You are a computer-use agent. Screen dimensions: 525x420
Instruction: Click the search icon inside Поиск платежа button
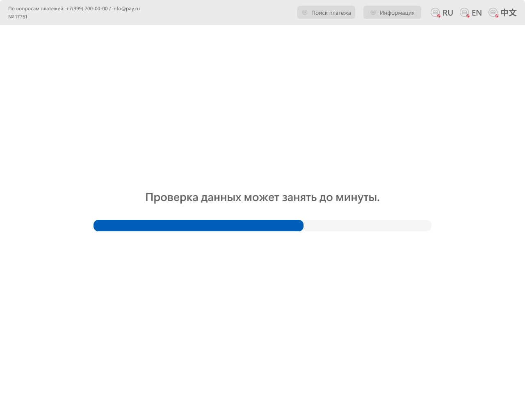305,12
